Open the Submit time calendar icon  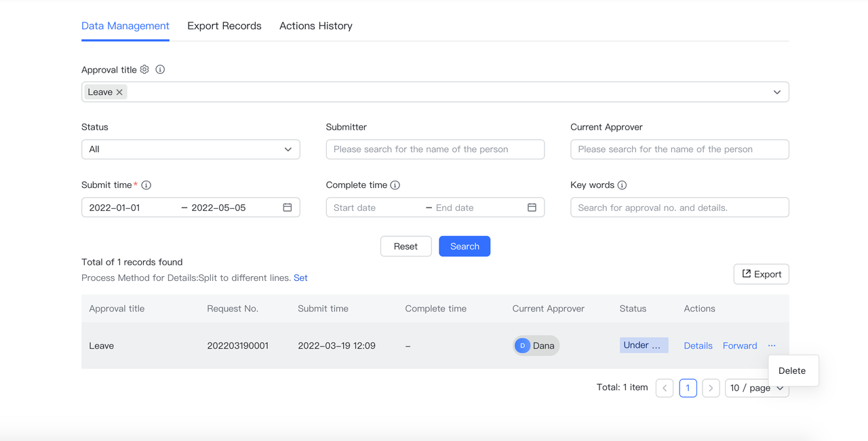pos(288,208)
